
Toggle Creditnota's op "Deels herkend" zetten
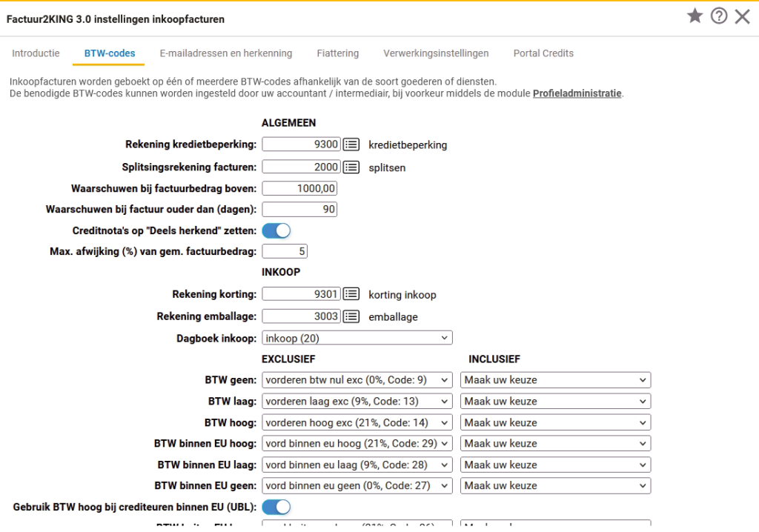276,231
